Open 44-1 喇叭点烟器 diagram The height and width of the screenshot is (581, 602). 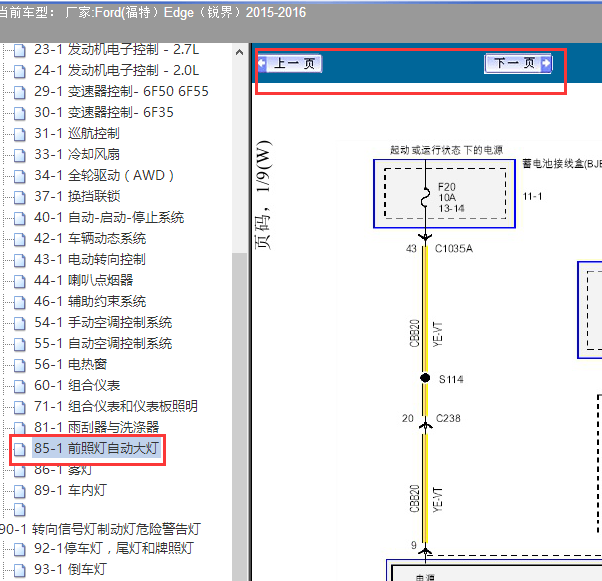pos(83,280)
